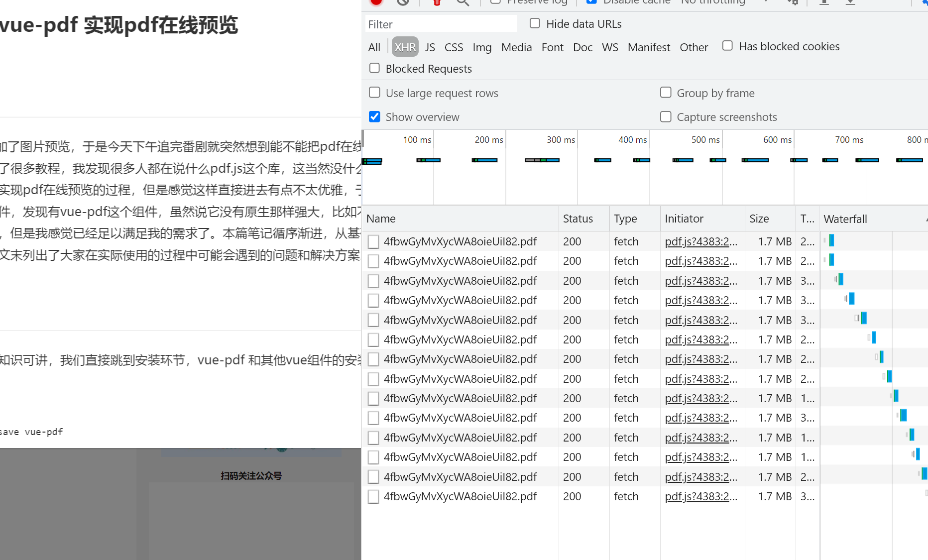Enable Hide data URLs checkbox
This screenshot has height=560, width=928.
pyautogui.click(x=535, y=23)
